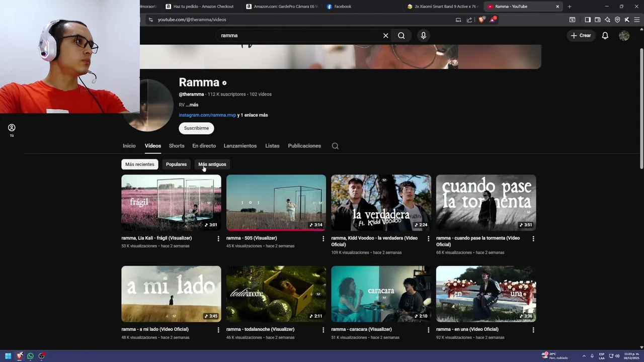Click the search magnifier button
This screenshot has width=644, height=362.
click(x=401, y=36)
